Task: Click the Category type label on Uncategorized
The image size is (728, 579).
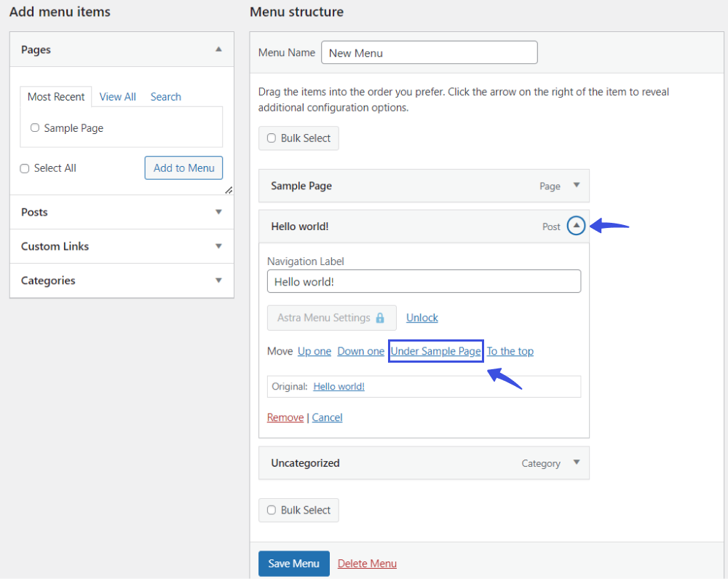Action: (541, 463)
